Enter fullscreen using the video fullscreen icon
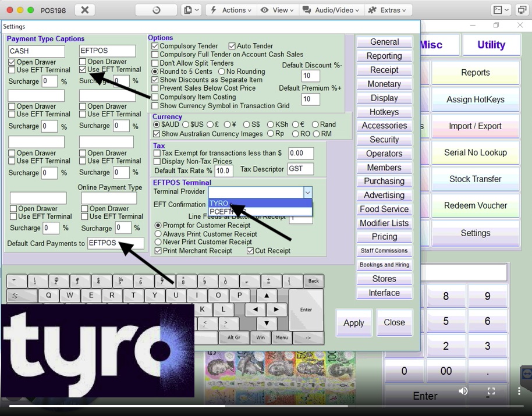Image resolution: width=532 pixels, height=416 pixels. (x=491, y=391)
